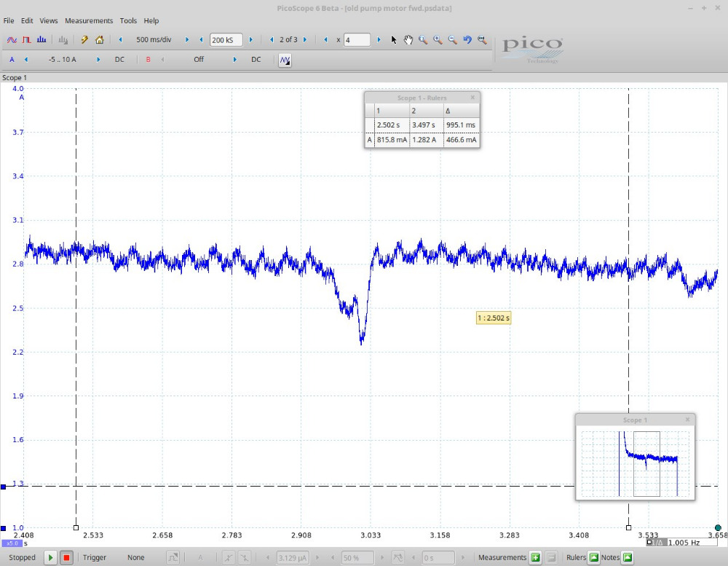Select the hand pan tool

408,39
